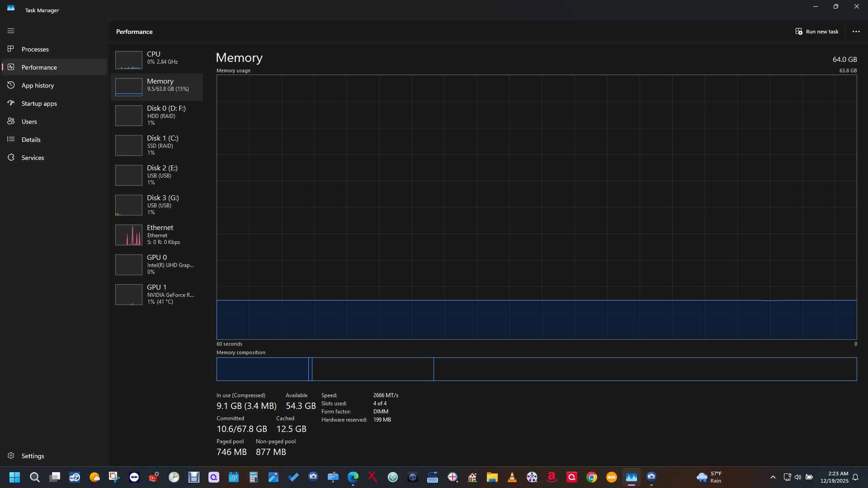Click the Services puzzle icon

(x=11, y=157)
